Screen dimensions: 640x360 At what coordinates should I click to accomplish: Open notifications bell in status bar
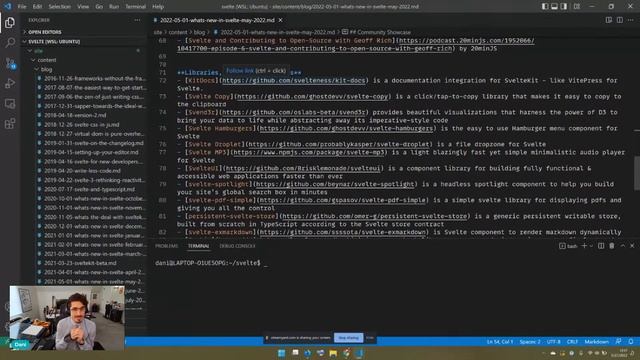(631, 341)
